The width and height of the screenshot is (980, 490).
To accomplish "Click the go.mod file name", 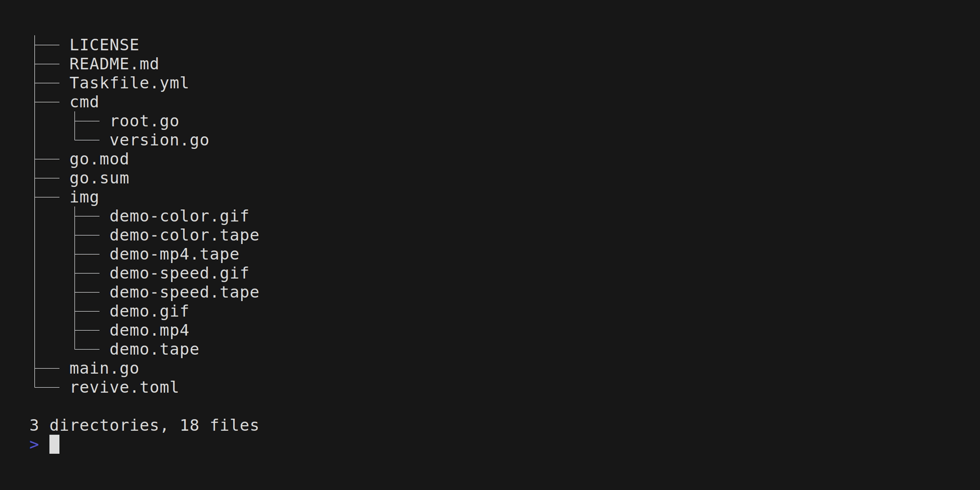I will tap(99, 159).
